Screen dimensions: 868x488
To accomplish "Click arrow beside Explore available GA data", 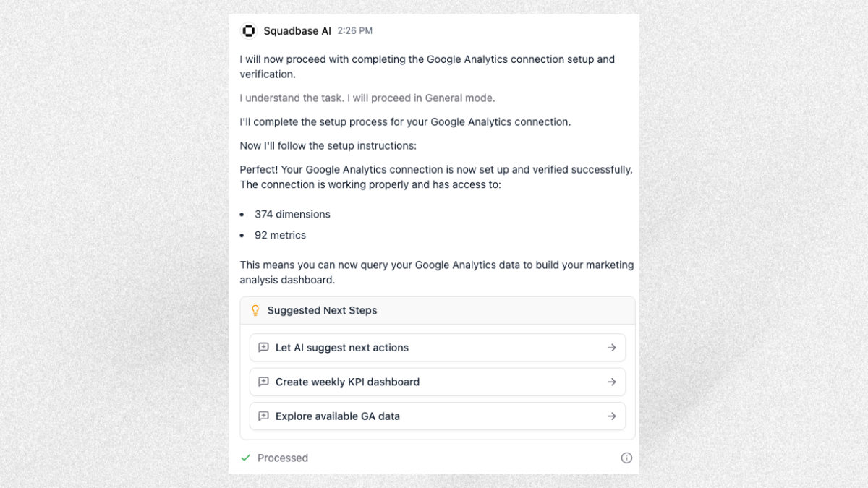I will pyautogui.click(x=612, y=416).
